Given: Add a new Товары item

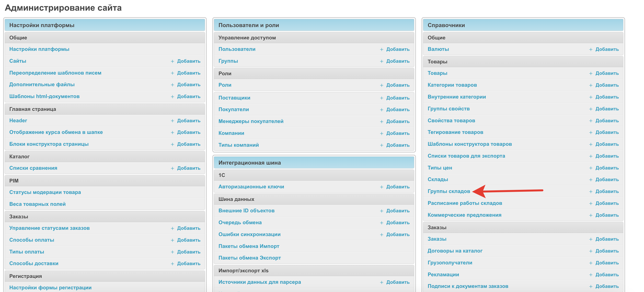Looking at the screenshot, I should point(607,73).
